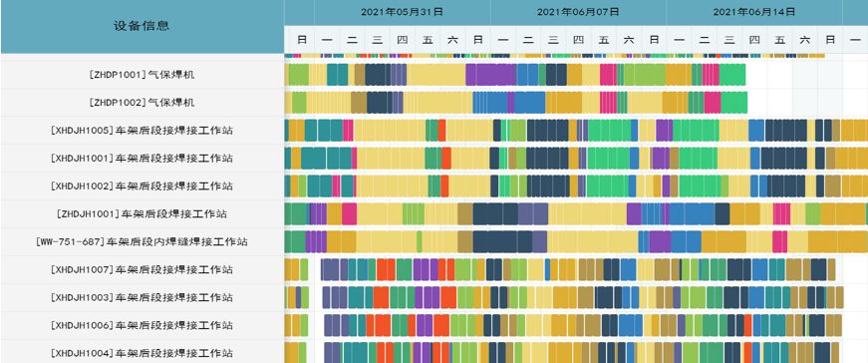Viewport: 868px width, 363px height.
Task: Click the orange-red bar in XHDJH1005 row
Action: pos(441,131)
